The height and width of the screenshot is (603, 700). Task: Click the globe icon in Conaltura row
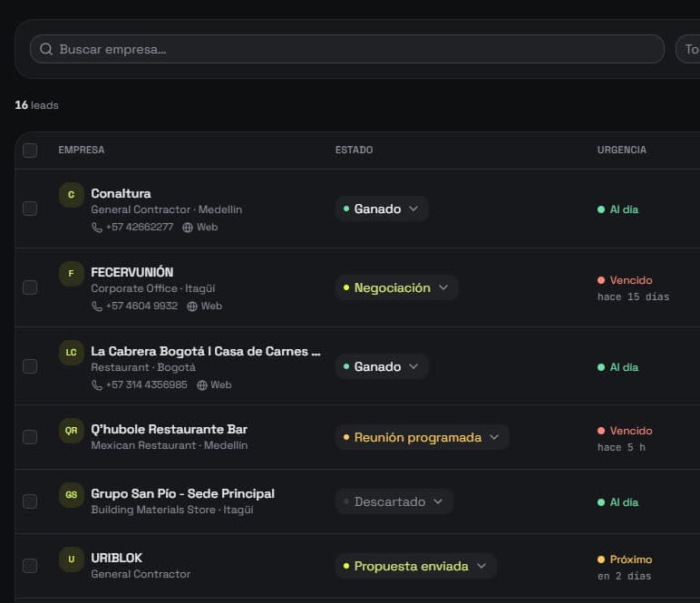point(188,228)
